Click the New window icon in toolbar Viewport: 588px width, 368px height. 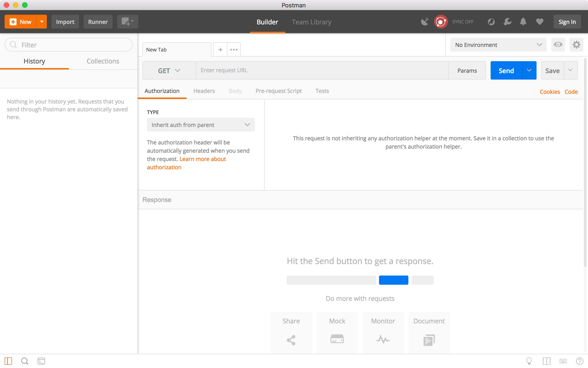point(127,22)
